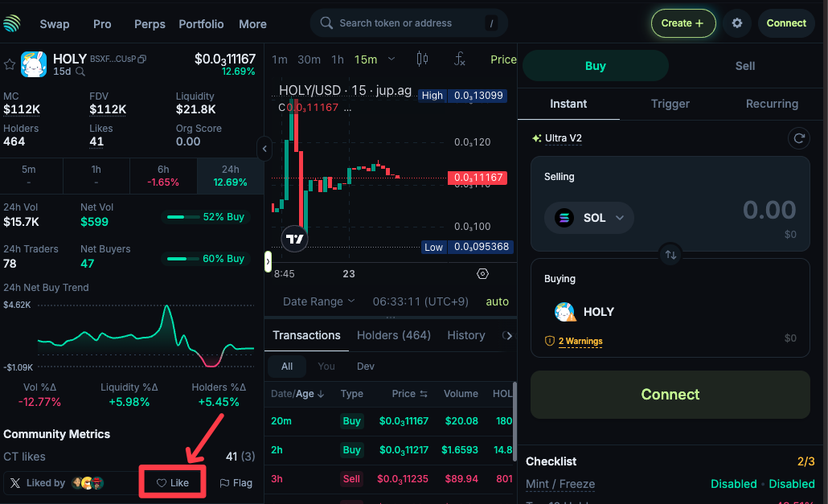828x504 pixels.
Task: Open the SOL token selector dropdown
Action: 588,218
